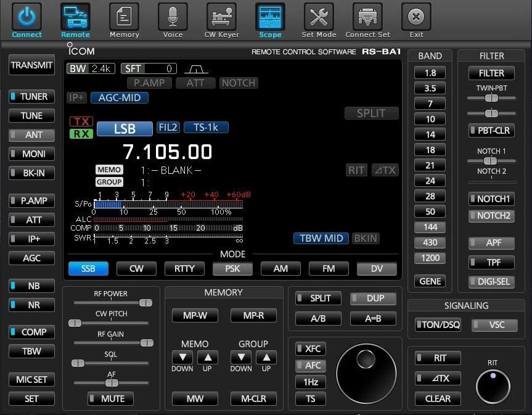Open the Remote control icon
The height and width of the screenshot is (415, 532).
click(75, 17)
